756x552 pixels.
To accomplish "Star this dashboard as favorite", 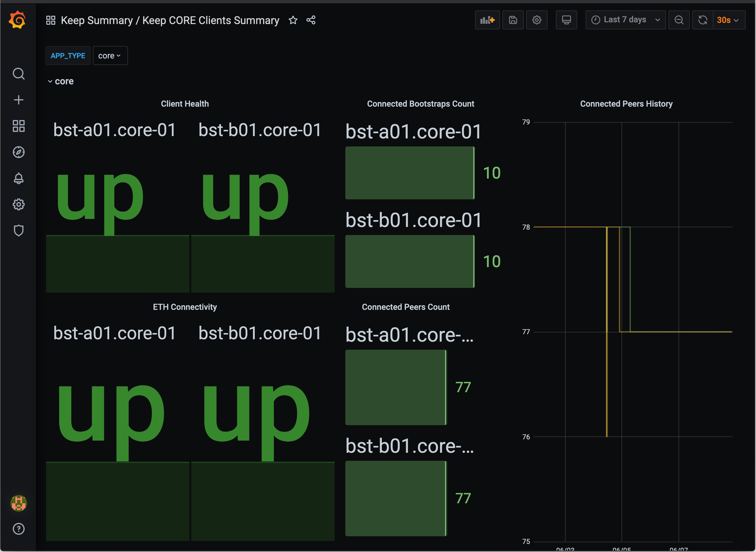I will coord(293,20).
